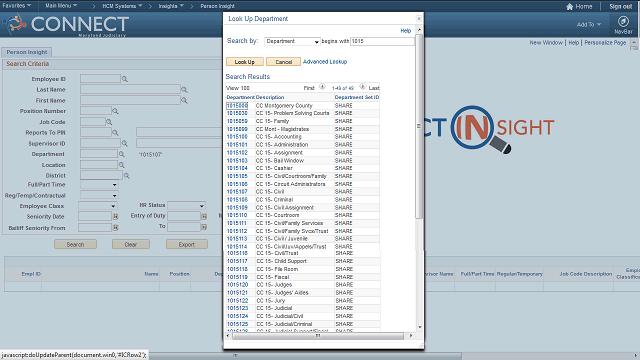Jump to the Last results link
Image resolution: width=640 pixels, height=360 pixels.
374,88
